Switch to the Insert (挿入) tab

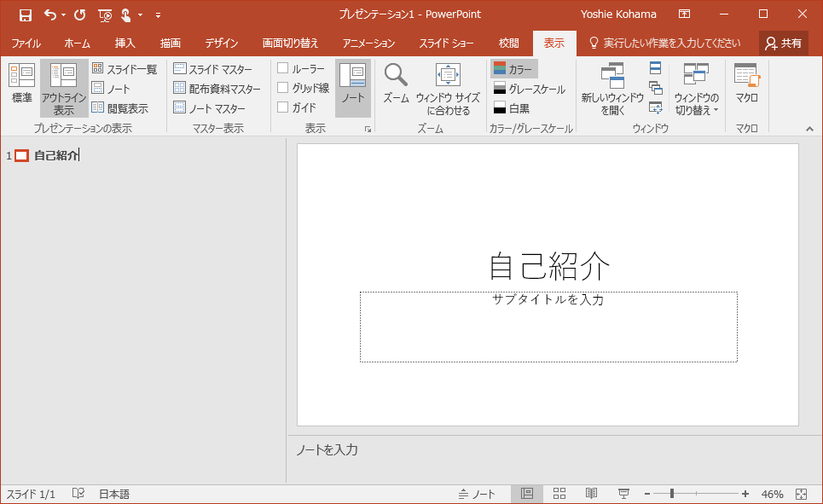[125, 43]
